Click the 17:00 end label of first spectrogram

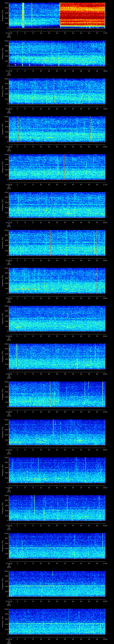click(105, 33)
